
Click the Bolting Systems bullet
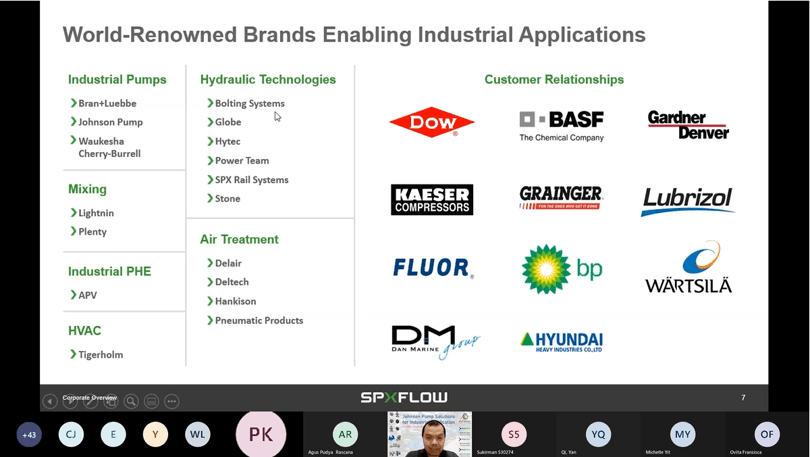point(246,103)
